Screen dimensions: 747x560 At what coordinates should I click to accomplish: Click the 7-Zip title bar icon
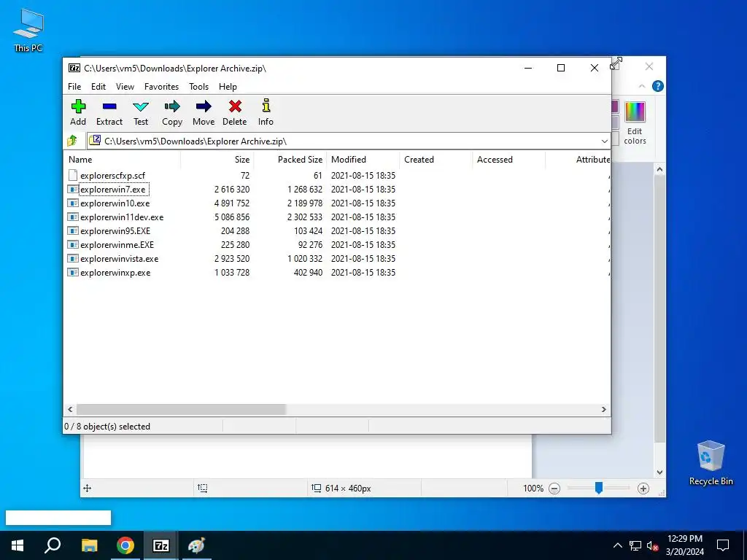point(74,68)
